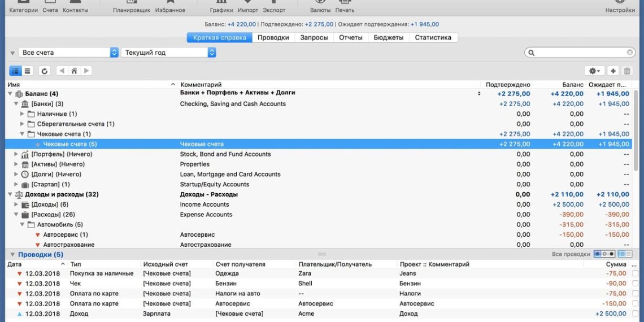Go to home with the house icon
Viewport: 644px width, 322px height.
(73, 71)
